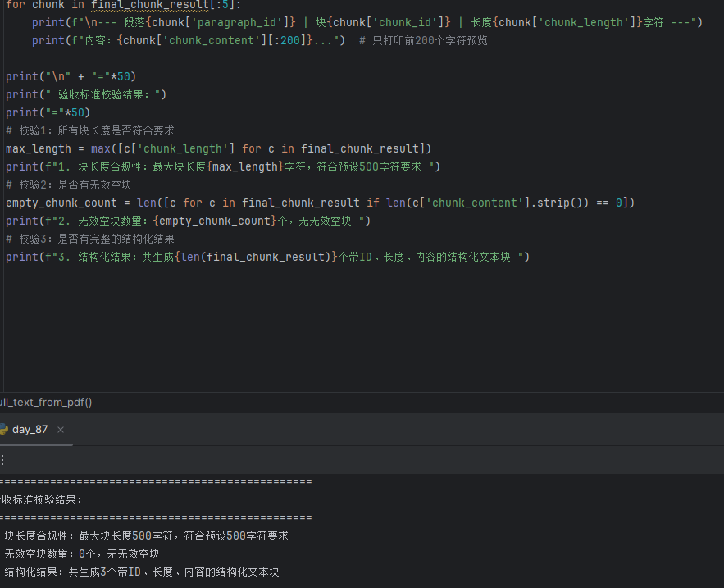Viewport: 724px width, 588px height.
Task: Open the day_87 run tab
Action: (x=30, y=430)
